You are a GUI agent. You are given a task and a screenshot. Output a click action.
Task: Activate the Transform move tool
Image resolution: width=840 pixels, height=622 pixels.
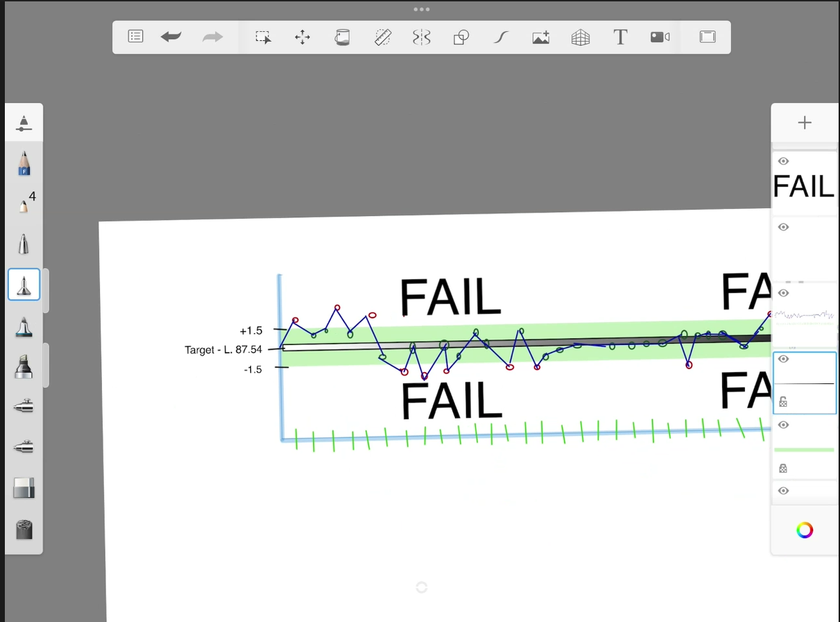click(x=302, y=37)
